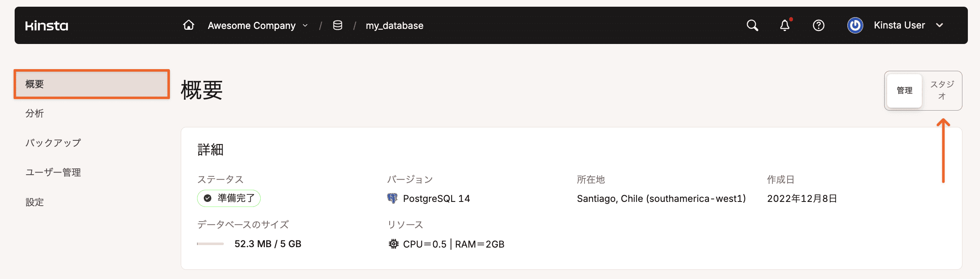Click the PostgreSQL elephant icon

tap(392, 198)
